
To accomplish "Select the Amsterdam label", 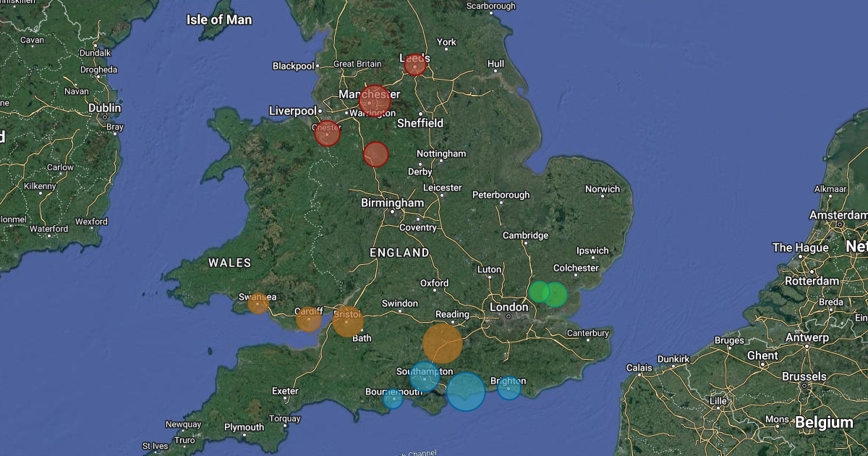I will [x=838, y=216].
